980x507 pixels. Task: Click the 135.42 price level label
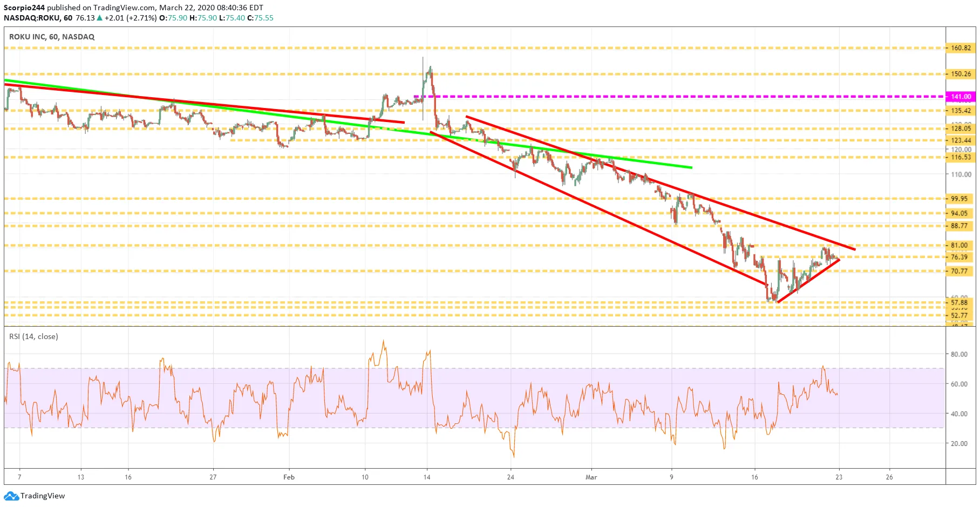point(961,111)
